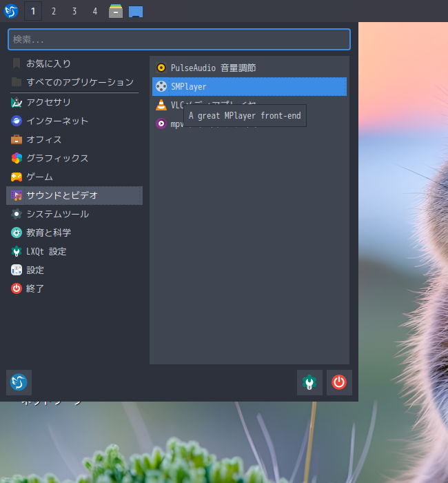Open the 教育と科学 category
Image resolution: width=448 pixels, height=483 pixels.
pyautogui.click(x=74, y=233)
